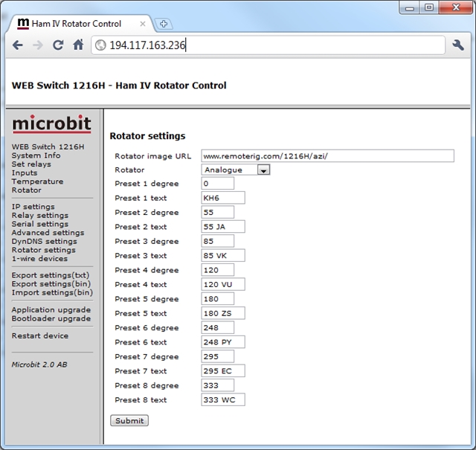Click the Microbit 2.0 AB footer text
This screenshot has height=450, width=476.
(39, 364)
